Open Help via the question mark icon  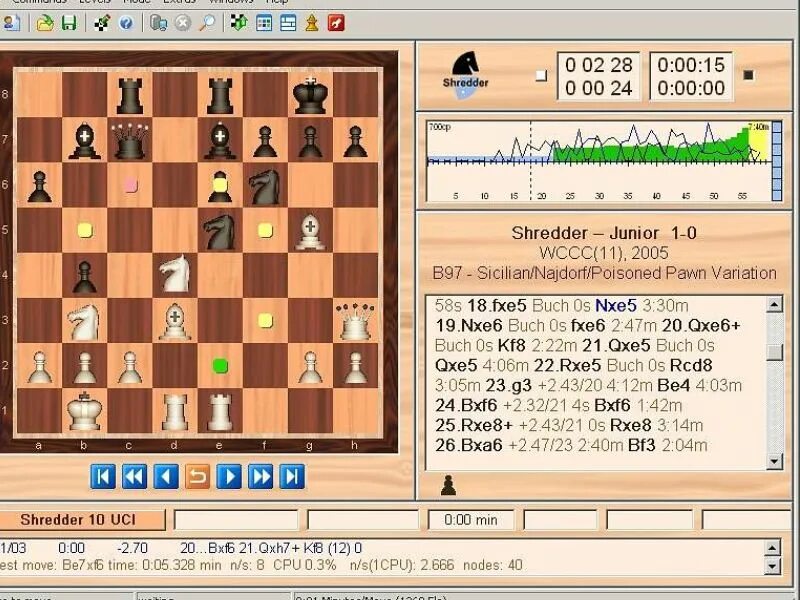(123, 22)
